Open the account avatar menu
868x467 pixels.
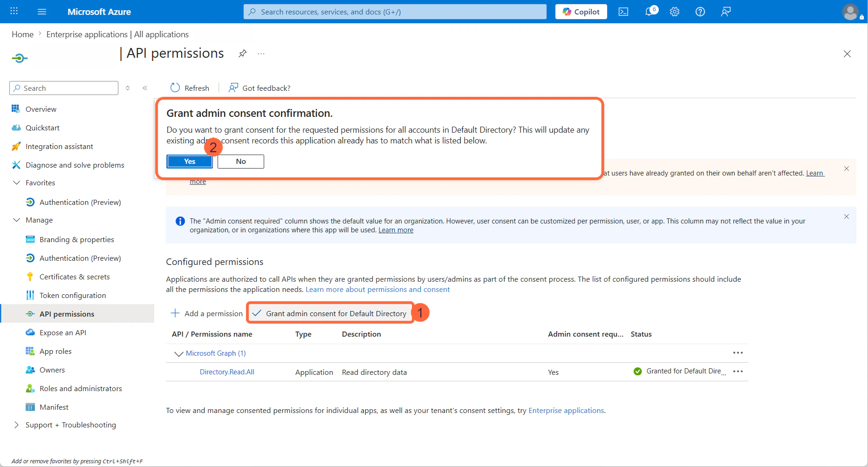click(851, 12)
